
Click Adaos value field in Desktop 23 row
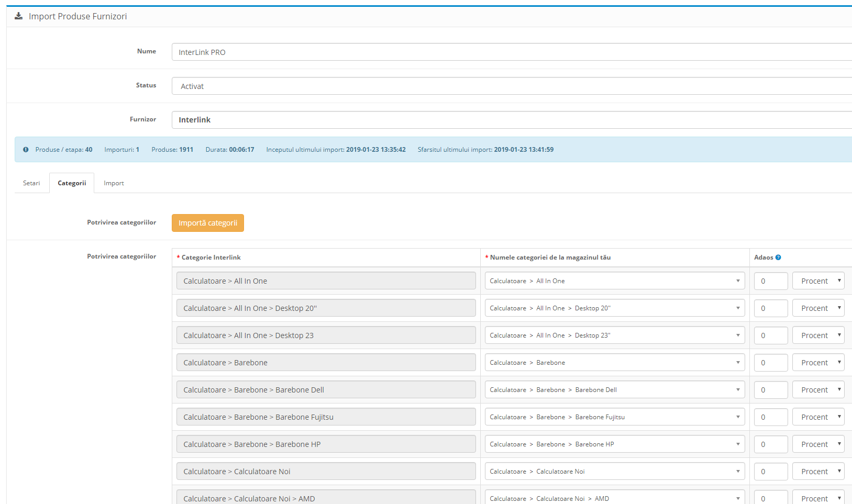pos(770,335)
